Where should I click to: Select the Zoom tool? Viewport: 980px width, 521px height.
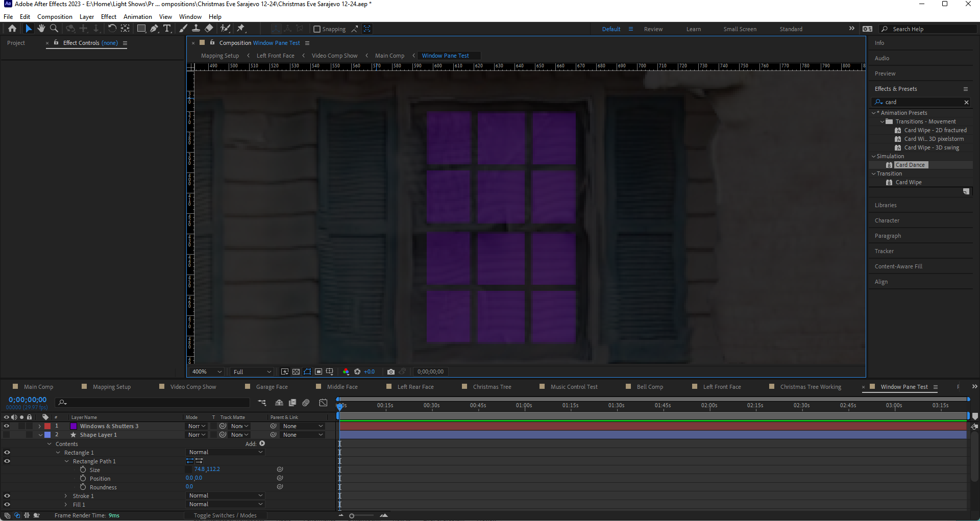click(x=54, y=29)
